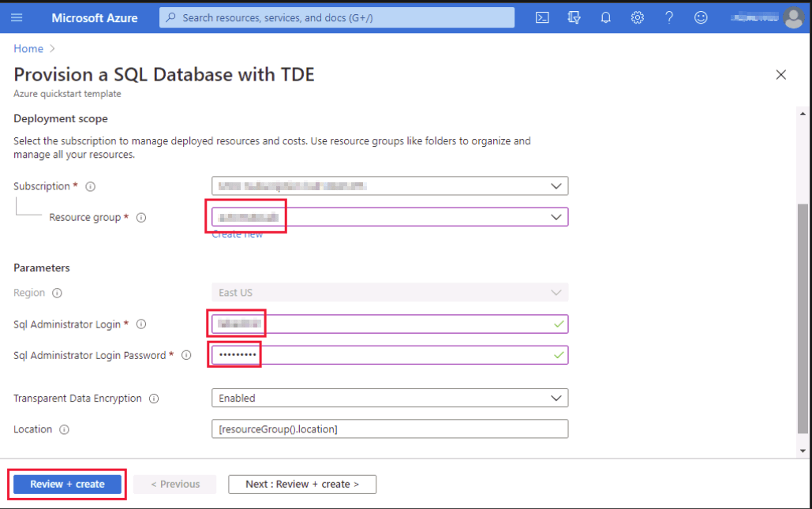The width and height of the screenshot is (812, 509).
Task: Show info tooltip for Transparent Data Encryption
Action: pos(154,399)
